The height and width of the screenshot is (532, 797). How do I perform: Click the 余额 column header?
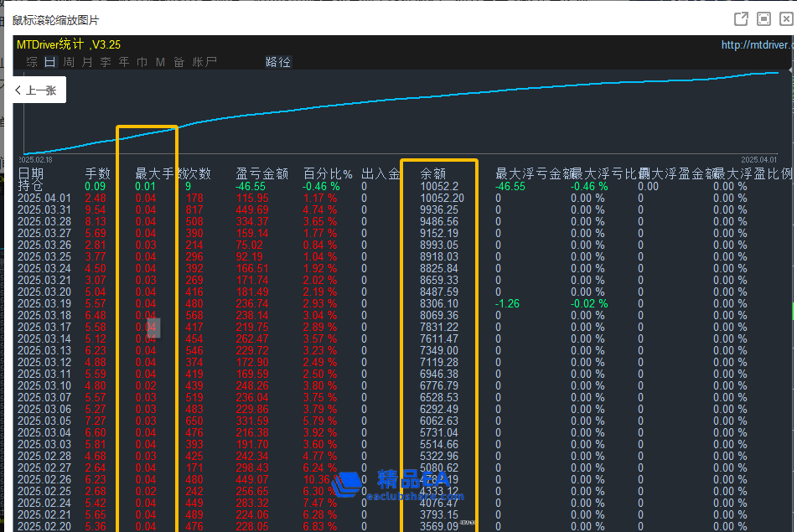(432, 173)
